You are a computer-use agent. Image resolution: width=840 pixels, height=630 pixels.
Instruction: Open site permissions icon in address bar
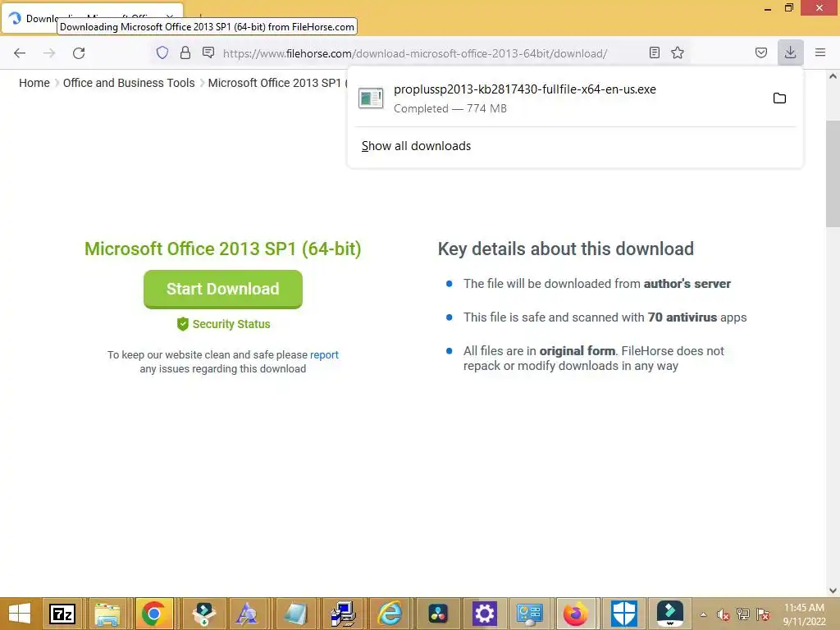pyautogui.click(x=208, y=52)
